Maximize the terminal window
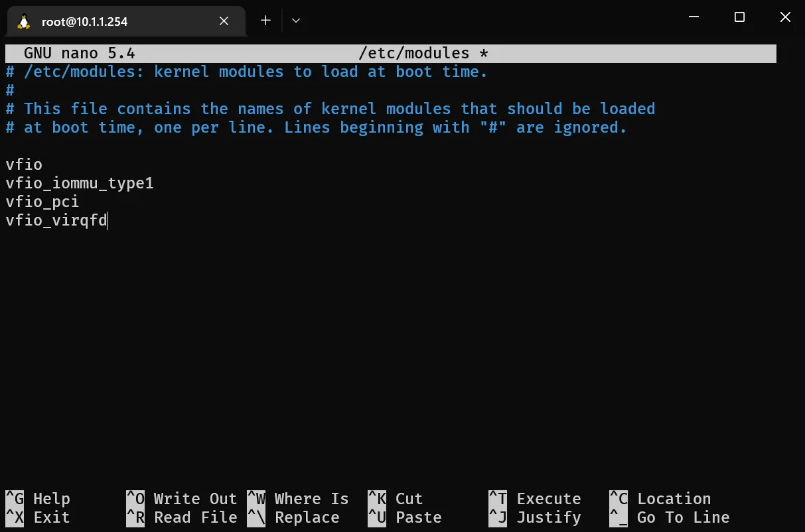The image size is (805, 532). [739, 18]
